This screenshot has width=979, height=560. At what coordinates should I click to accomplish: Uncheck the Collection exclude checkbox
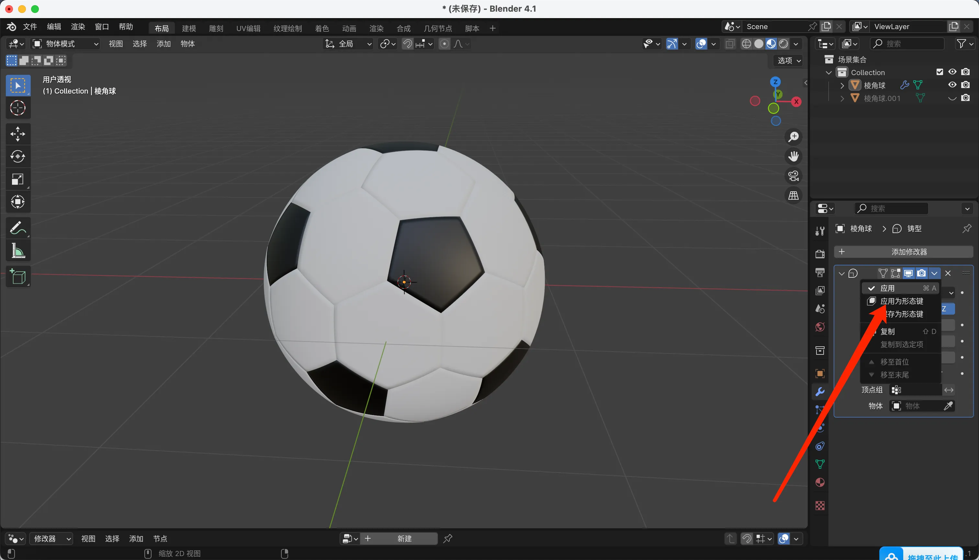click(940, 72)
